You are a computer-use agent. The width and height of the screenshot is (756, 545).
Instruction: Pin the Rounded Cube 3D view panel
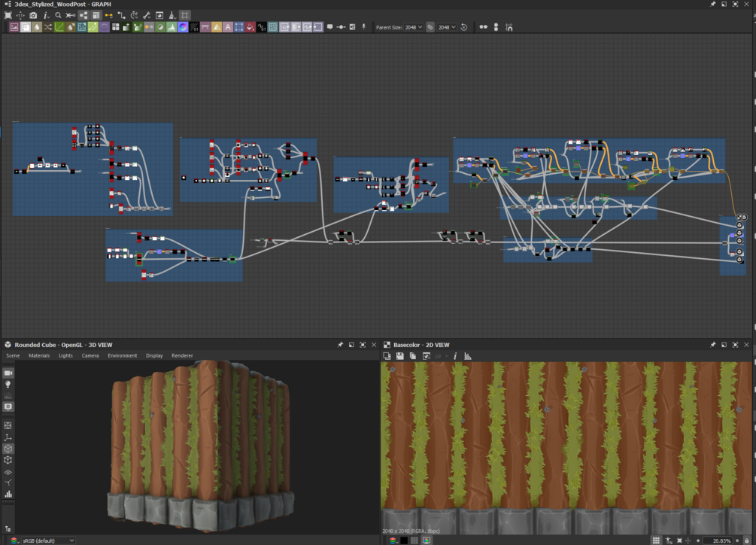[x=341, y=345]
